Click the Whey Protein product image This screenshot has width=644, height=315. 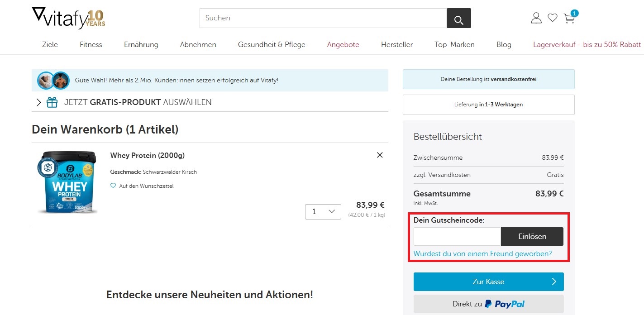point(67,182)
